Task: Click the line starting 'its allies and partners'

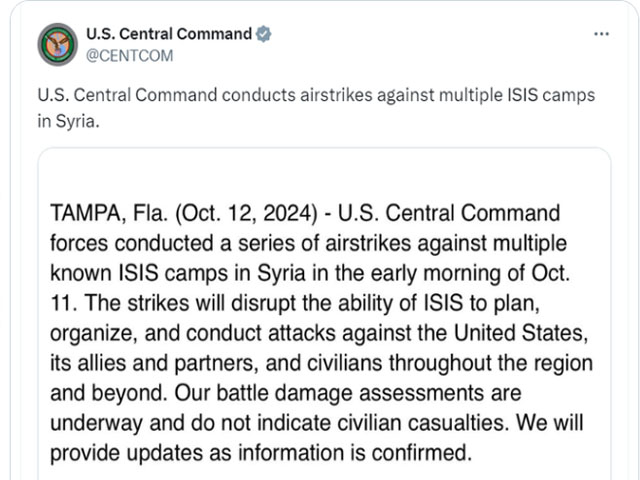Action: tap(322, 363)
